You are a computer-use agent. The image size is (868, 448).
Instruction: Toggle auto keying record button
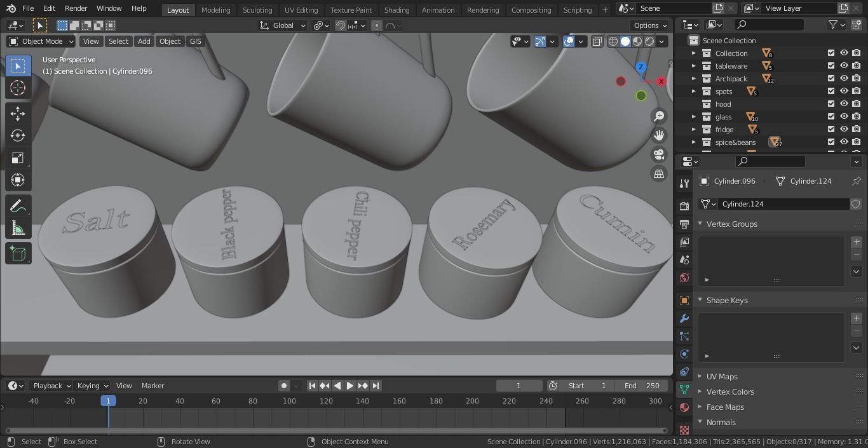pos(284,386)
